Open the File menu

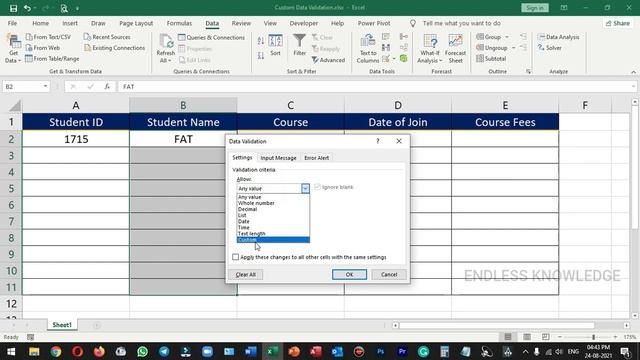12,23
